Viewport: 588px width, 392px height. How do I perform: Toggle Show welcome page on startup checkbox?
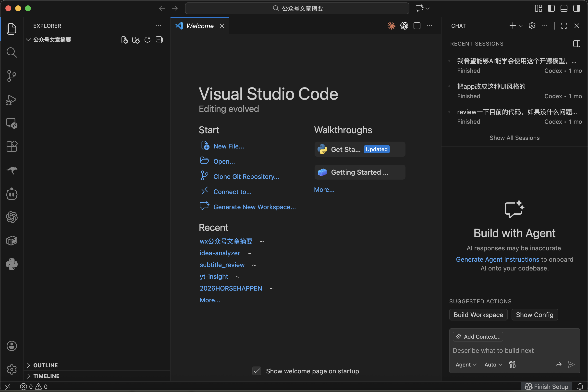(257, 371)
